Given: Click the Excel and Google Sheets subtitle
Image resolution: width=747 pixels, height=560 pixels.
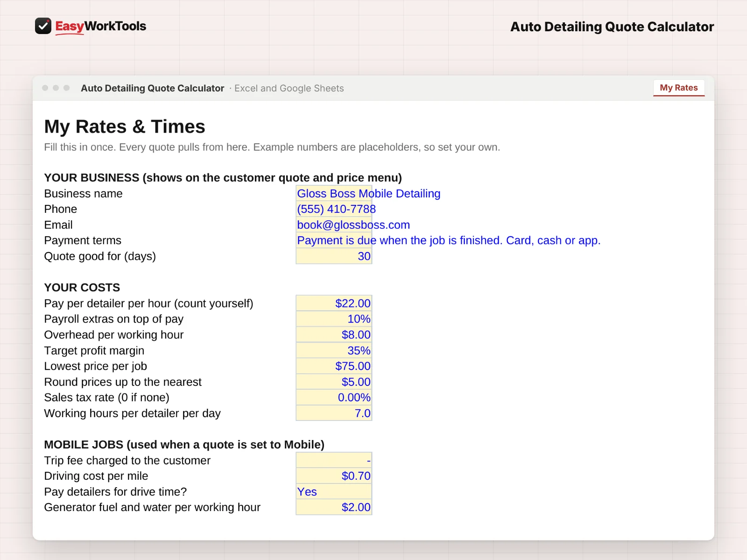Looking at the screenshot, I should tap(289, 88).
